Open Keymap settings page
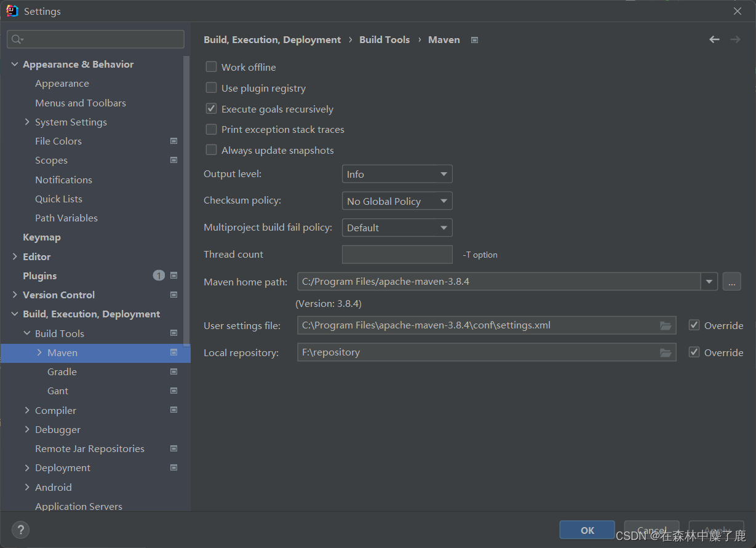 pos(42,237)
